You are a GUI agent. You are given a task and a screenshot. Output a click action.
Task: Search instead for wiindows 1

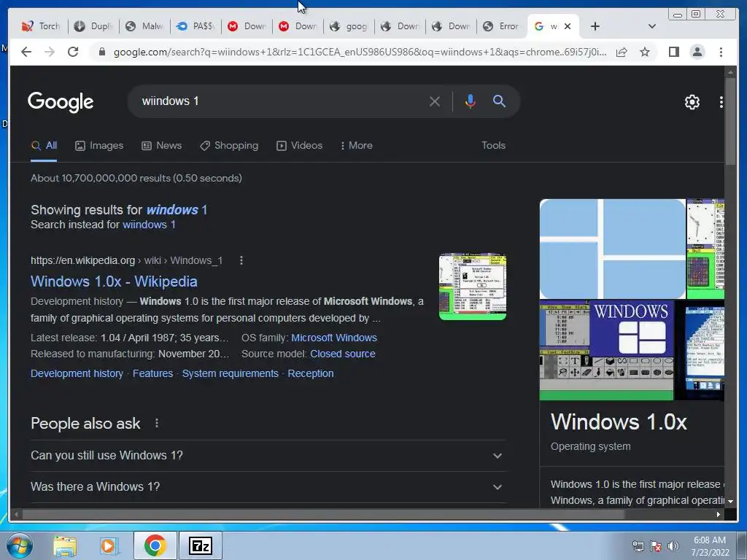point(149,225)
